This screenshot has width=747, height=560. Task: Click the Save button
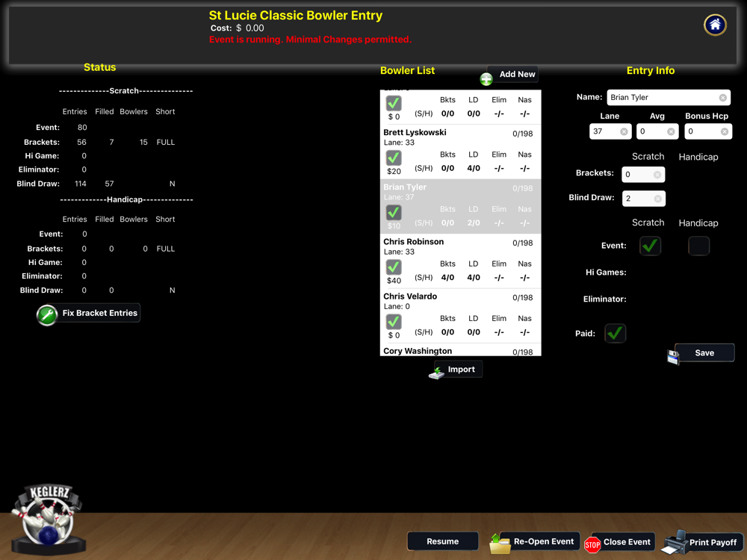pyautogui.click(x=704, y=353)
